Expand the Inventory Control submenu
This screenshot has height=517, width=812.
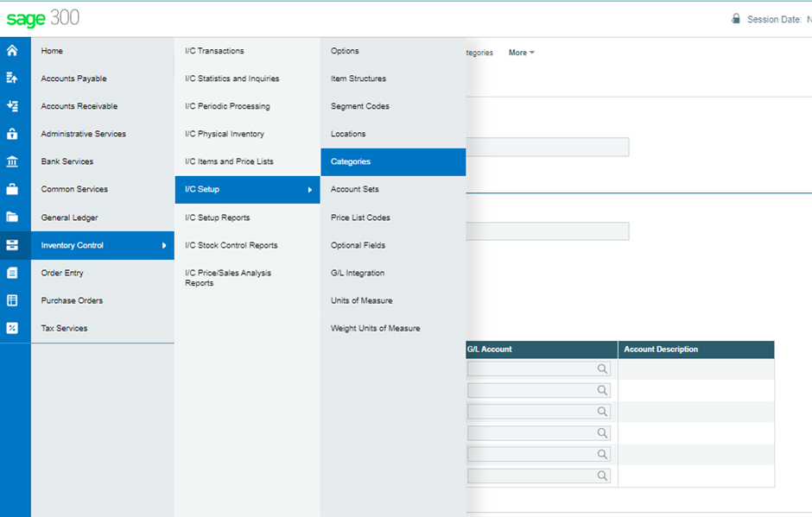coord(102,245)
